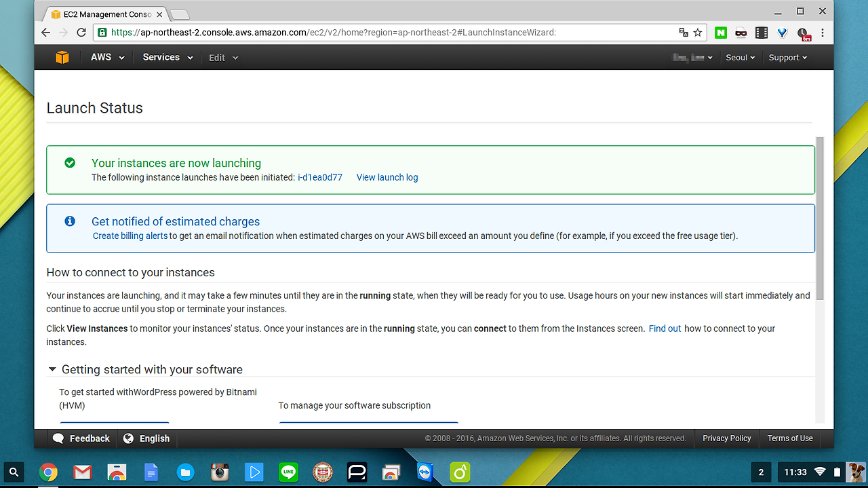Open the green Naver N extension

point(721,33)
